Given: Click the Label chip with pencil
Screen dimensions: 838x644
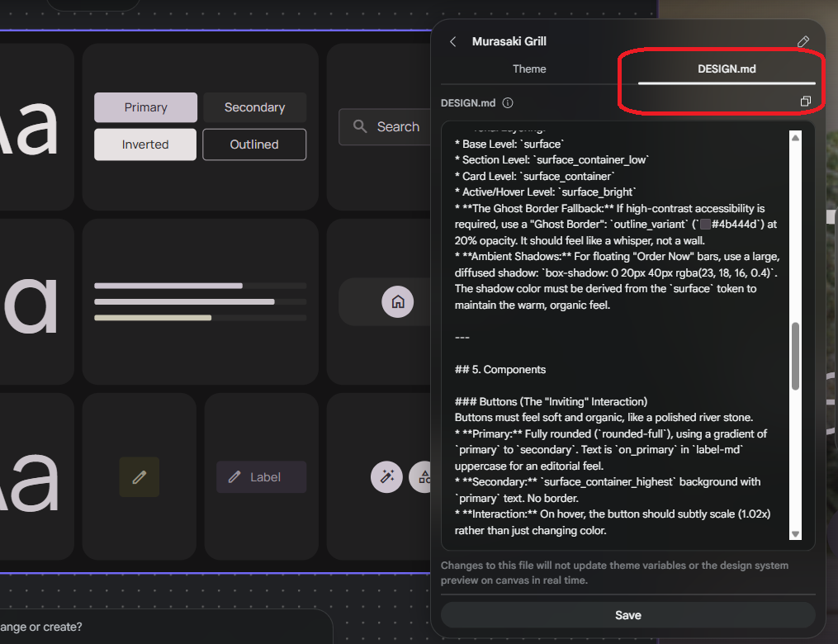Looking at the screenshot, I should [261, 476].
